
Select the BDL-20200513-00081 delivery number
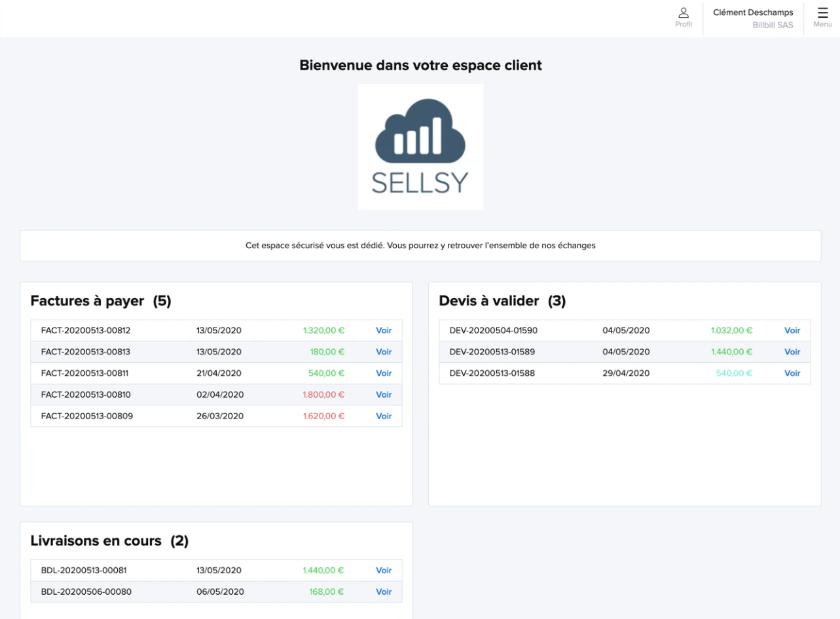[84, 571]
